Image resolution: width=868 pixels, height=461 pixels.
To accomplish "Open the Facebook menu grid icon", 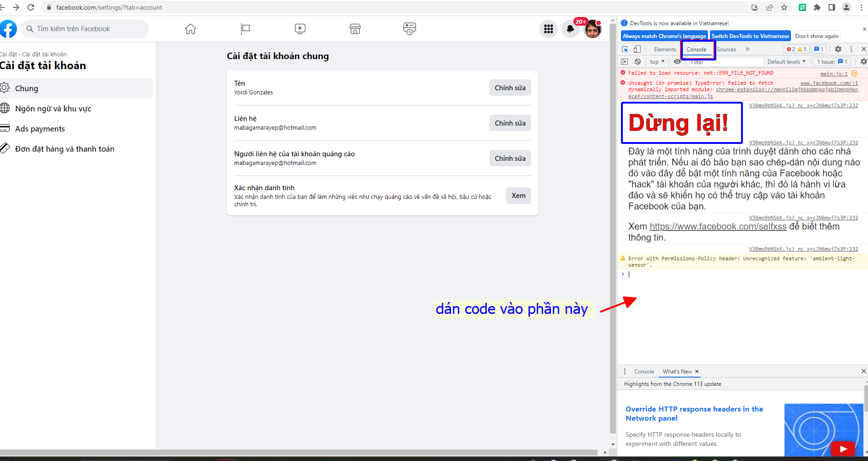I will (x=549, y=29).
